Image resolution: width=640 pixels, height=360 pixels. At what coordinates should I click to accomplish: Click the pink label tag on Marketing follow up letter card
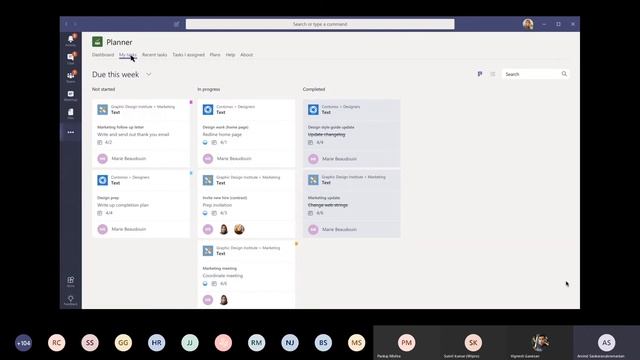pyautogui.click(x=191, y=102)
